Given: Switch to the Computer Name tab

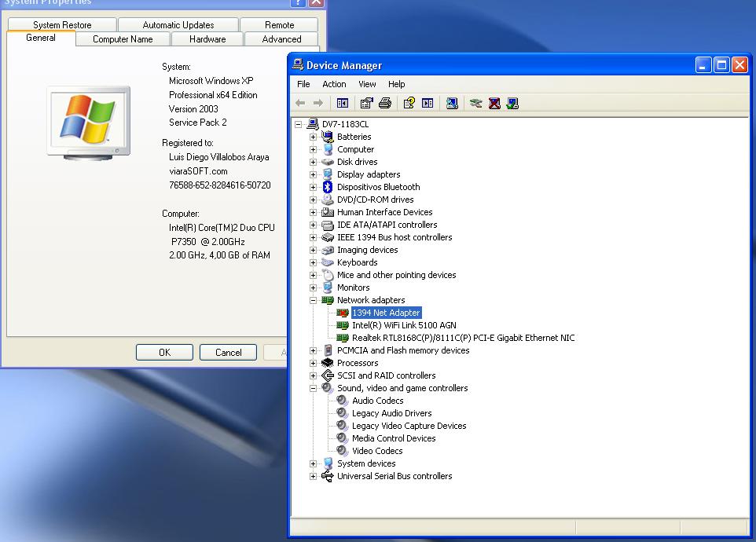Looking at the screenshot, I should pos(123,39).
